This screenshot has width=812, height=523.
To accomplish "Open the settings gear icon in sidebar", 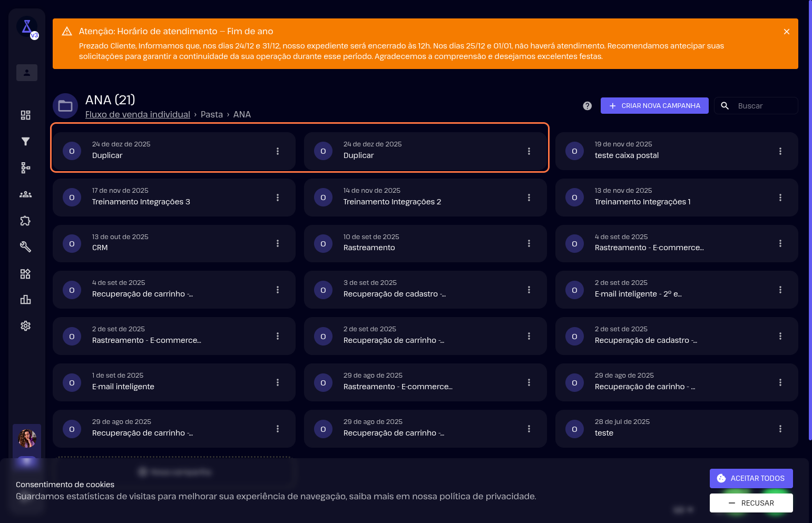I will coord(25,326).
